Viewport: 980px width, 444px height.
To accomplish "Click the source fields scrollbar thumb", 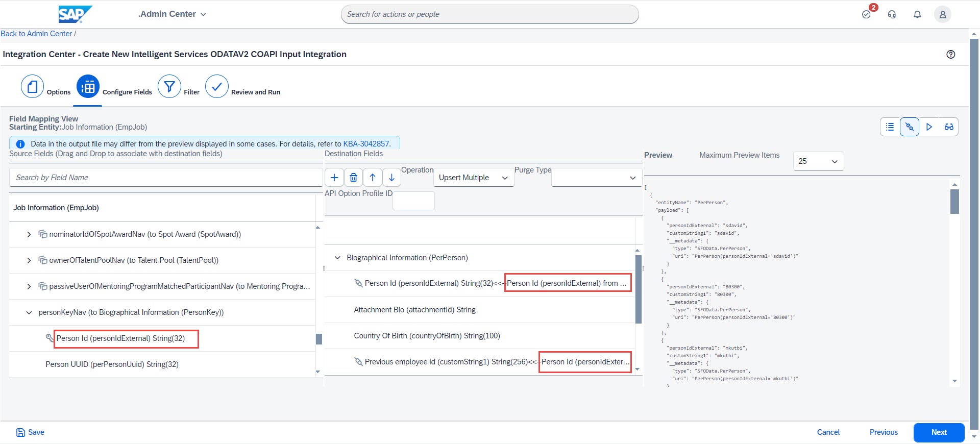I will [319, 339].
